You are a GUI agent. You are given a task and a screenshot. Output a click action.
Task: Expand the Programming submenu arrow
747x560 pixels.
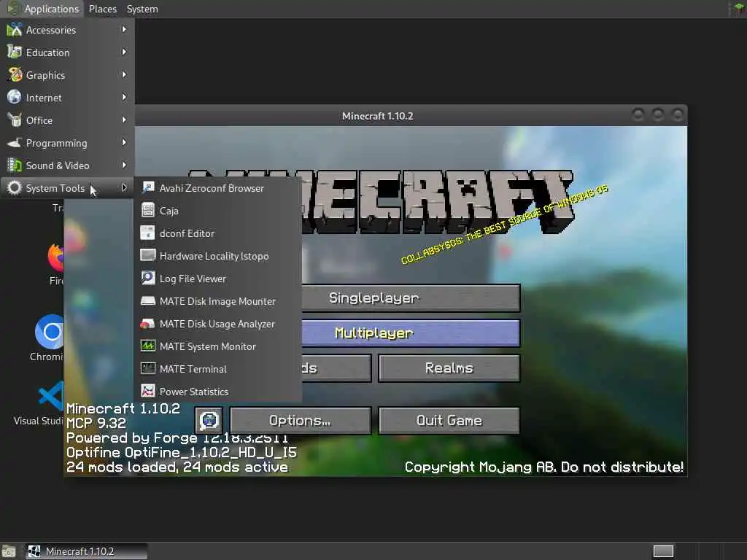point(124,142)
